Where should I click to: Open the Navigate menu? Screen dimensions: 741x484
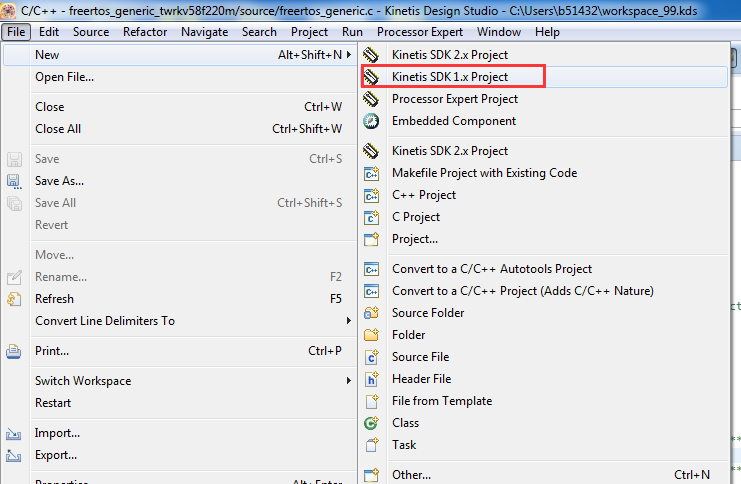coord(205,32)
